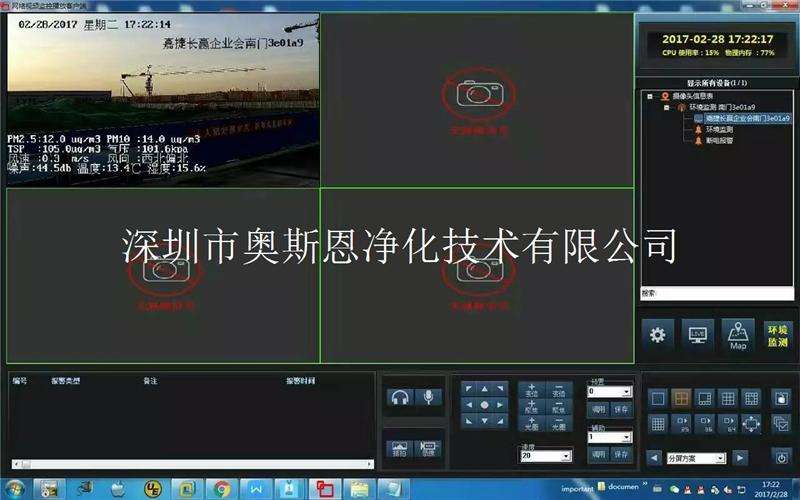Image resolution: width=800 pixels, height=500 pixels.
Task: Move camera down-left with diagonal arrow
Action: coord(469,421)
